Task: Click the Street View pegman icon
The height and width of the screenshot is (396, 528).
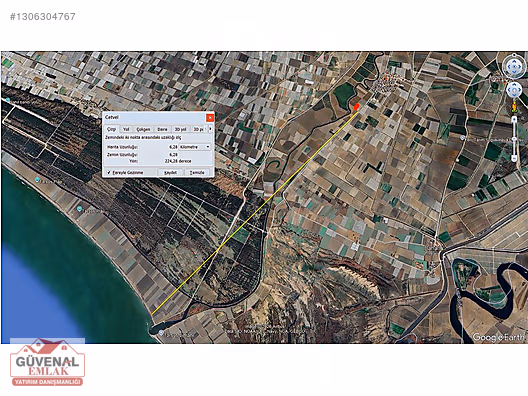Action: pos(515,108)
